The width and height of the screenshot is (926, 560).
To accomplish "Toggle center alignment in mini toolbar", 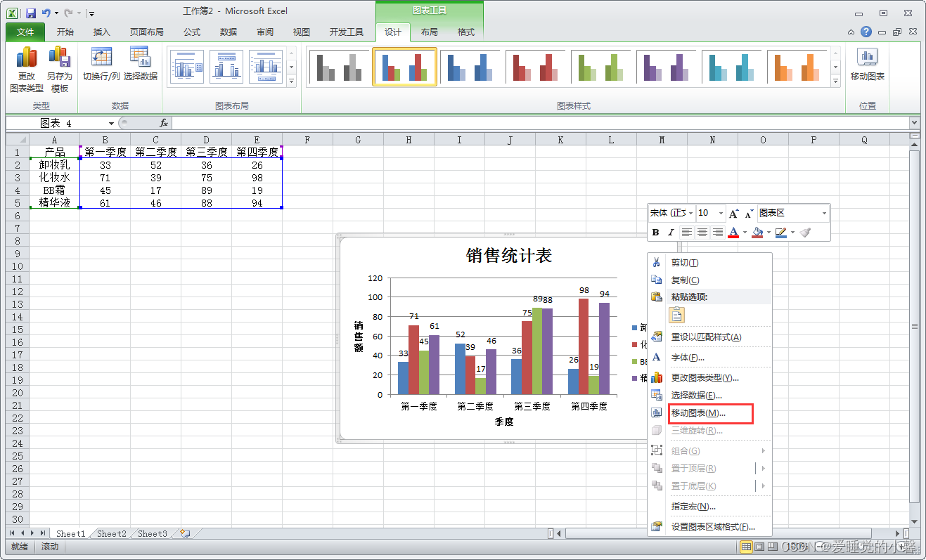I will point(702,232).
